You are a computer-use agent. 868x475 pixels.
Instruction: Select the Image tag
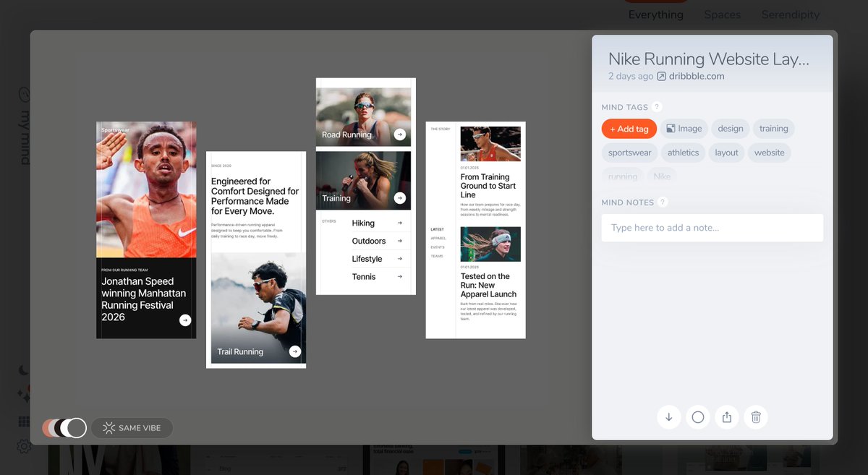[684, 129]
